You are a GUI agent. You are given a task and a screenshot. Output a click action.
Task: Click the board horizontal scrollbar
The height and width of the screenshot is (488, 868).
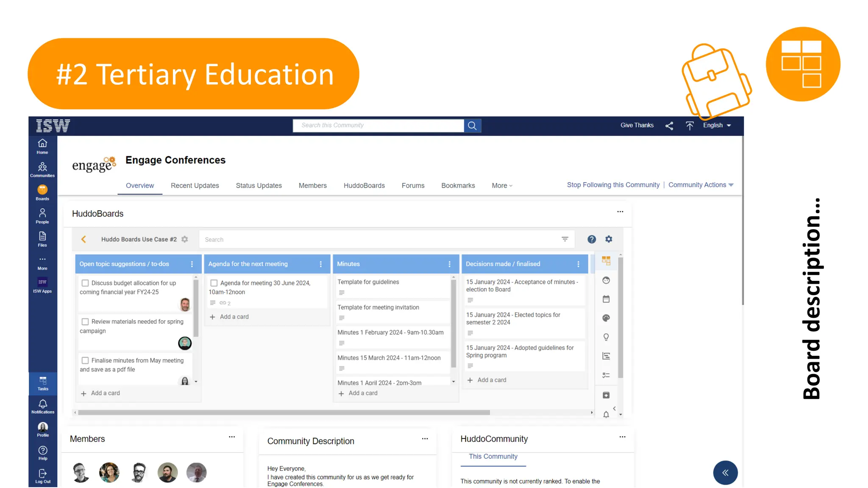[284, 413]
